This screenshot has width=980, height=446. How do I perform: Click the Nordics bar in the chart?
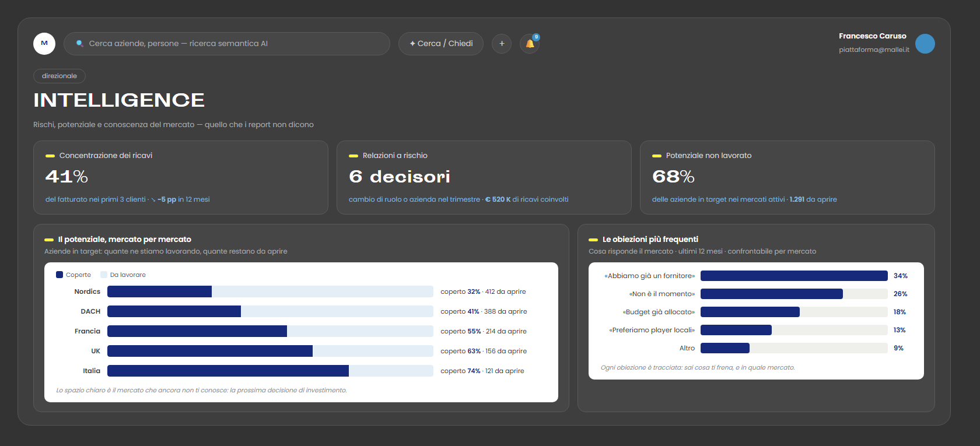click(270, 292)
